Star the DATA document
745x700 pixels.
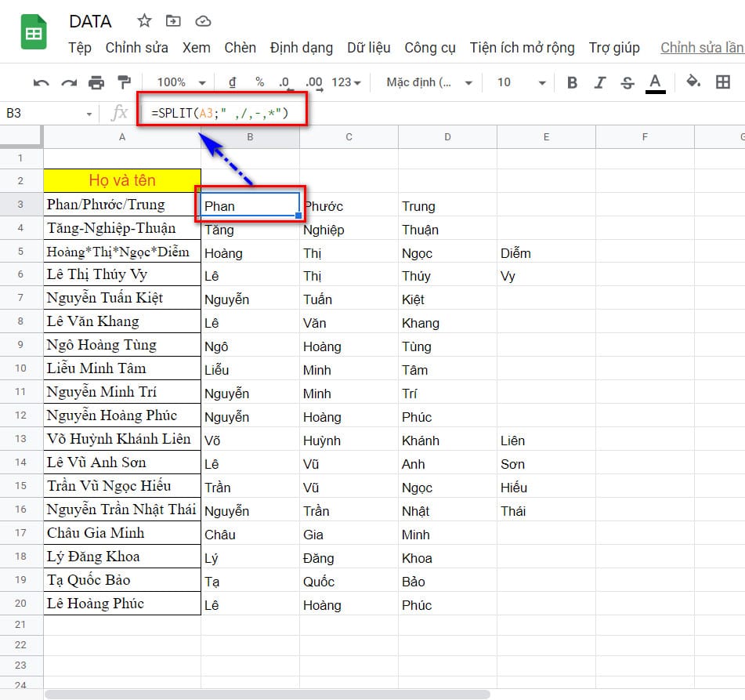pyautogui.click(x=144, y=21)
